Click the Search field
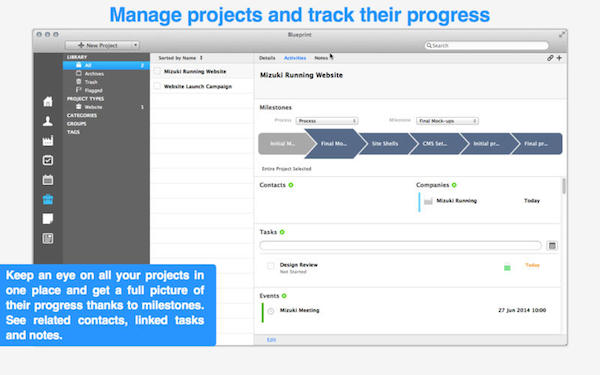 coord(486,46)
